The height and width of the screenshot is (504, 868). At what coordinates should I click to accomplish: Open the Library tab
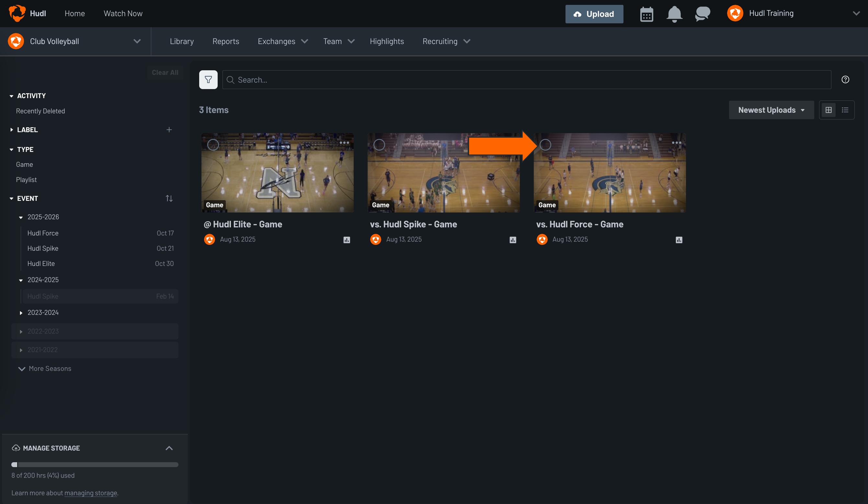182,41
